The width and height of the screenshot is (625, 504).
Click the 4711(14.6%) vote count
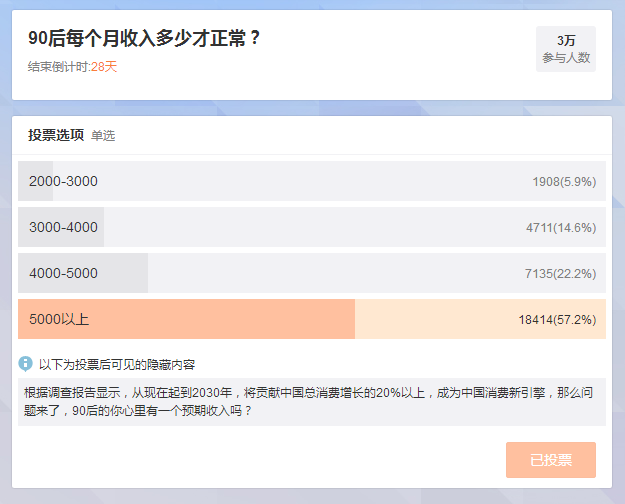(x=561, y=228)
